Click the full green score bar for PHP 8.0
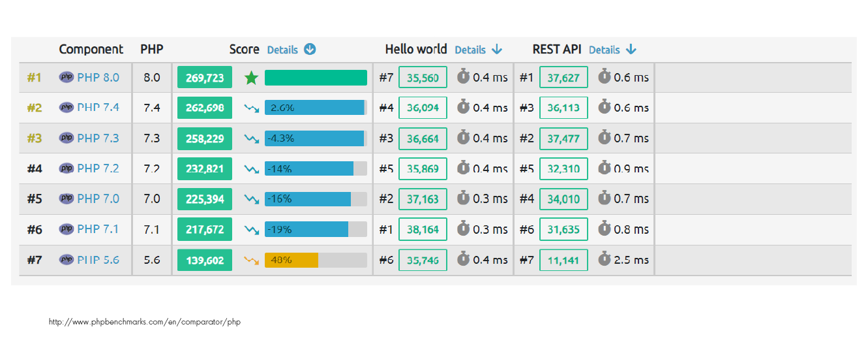The image size is (868, 348). pos(316,78)
